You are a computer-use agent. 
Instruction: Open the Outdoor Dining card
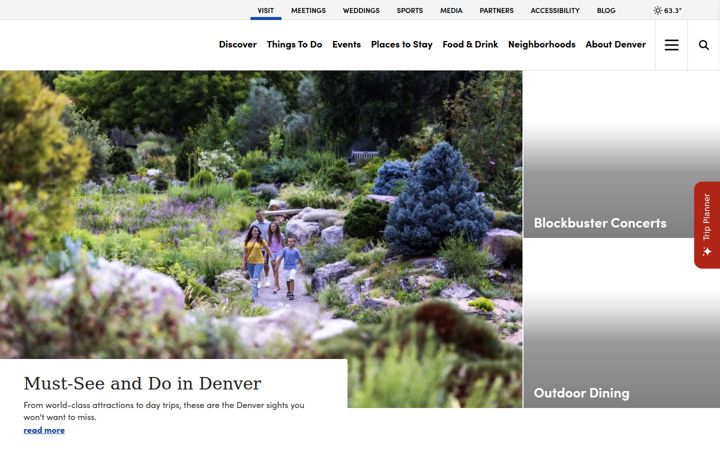(621, 323)
